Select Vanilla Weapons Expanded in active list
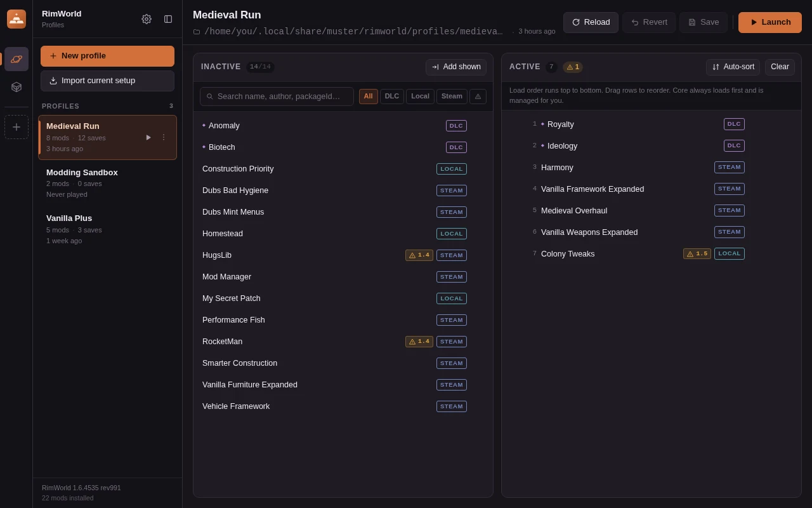The height and width of the screenshot is (508, 812). coord(652,232)
